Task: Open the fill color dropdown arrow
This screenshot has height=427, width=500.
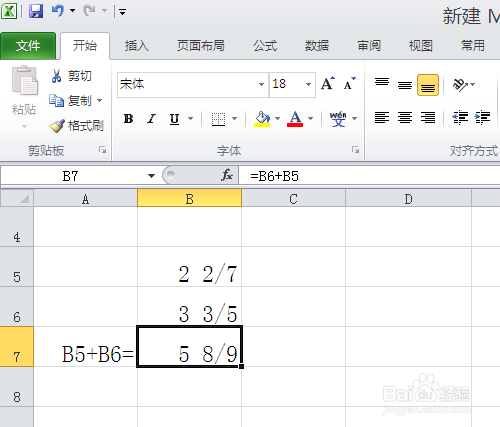Action: [x=278, y=118]
